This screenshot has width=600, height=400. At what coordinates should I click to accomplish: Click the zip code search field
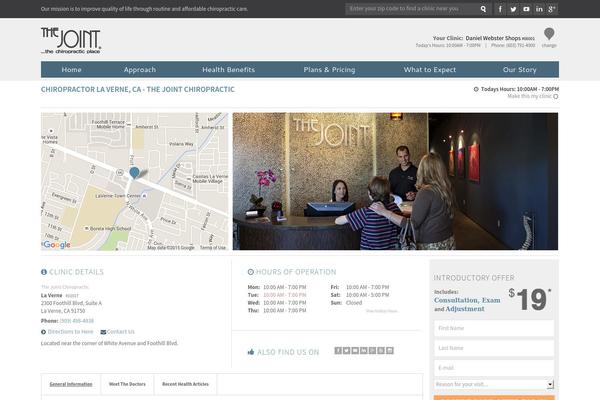(x=412, y=9)
